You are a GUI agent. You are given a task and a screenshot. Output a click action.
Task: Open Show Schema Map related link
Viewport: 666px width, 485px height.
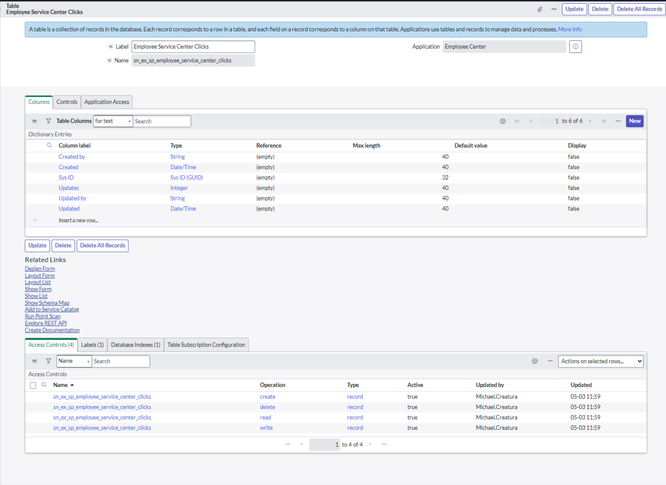(x=47, y=303)
